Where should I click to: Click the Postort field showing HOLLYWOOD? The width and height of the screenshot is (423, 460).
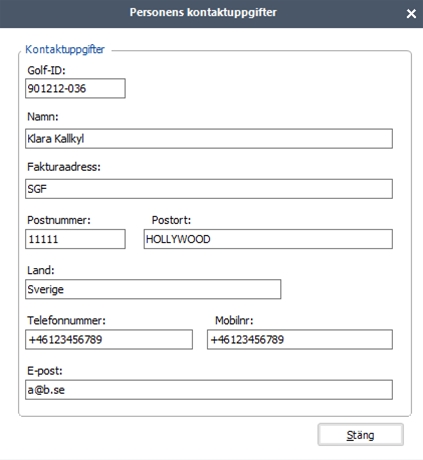pos(268,239)
